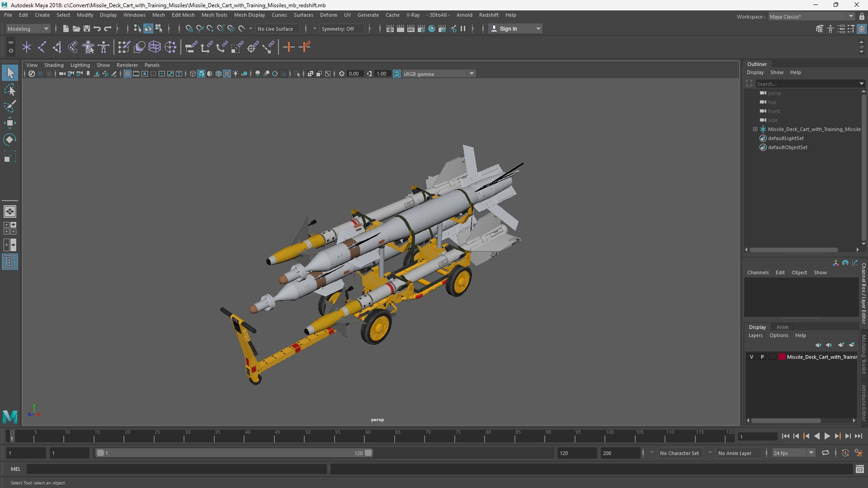Click the Redo arrow icon
868x488 pixels.
108,28
